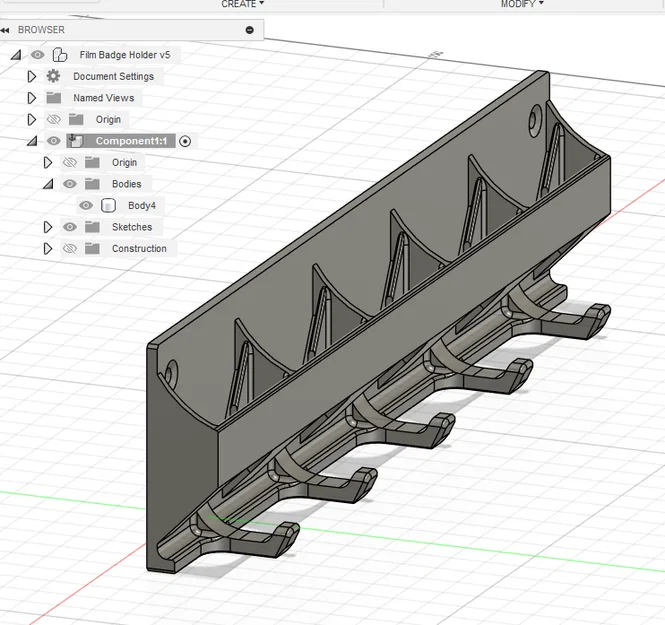Select the Bodies label
665x625 pixels.
coord(126,184)
